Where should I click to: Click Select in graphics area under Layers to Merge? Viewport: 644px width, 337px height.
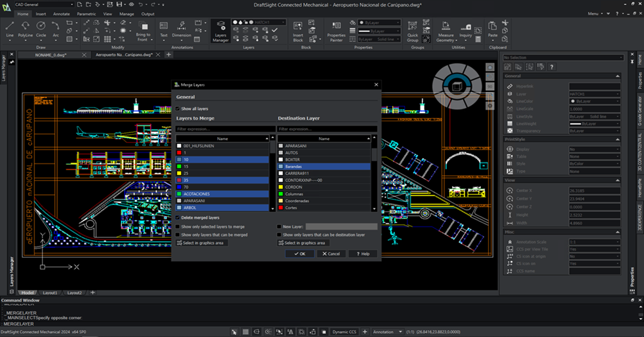click(201, 243)
